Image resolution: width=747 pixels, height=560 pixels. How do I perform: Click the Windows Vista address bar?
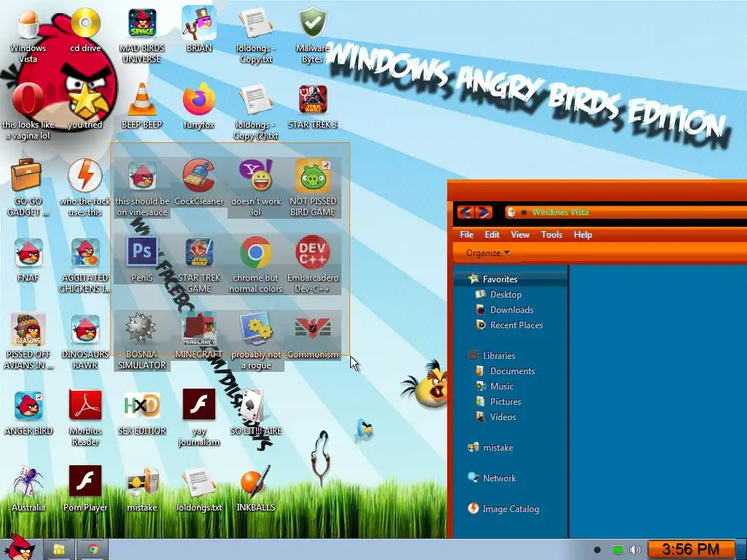click(625, 212)
